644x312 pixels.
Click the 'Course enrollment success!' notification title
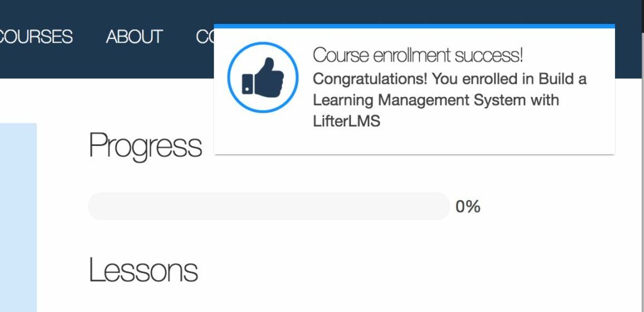tap(418, 55)
